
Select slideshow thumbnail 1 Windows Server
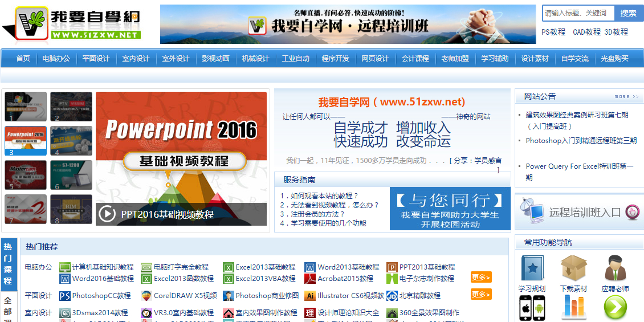[x=26, y=107]
